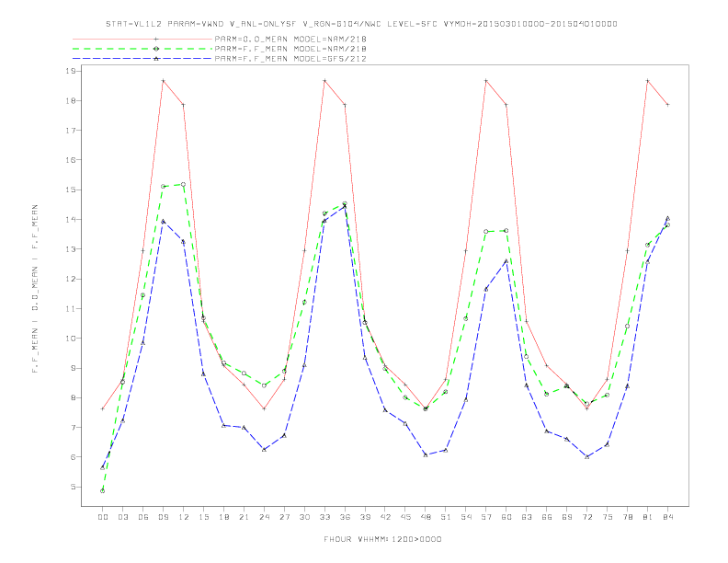Click x-axis forecast hour label 57
Image resolution: width=728 pixels, height=563 pixels.
[x=486, y=517]
